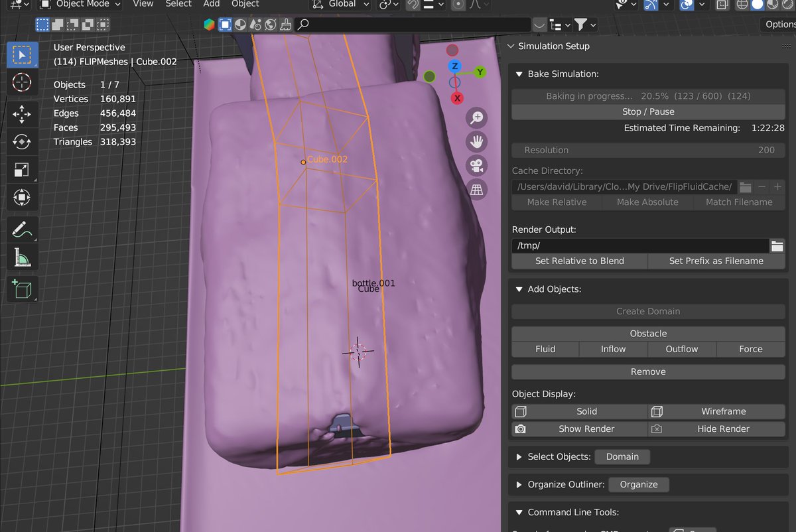This screenshot has width=796, height=532.
Task: Open Render Output folder browser icon
Action: coord(777,246)
